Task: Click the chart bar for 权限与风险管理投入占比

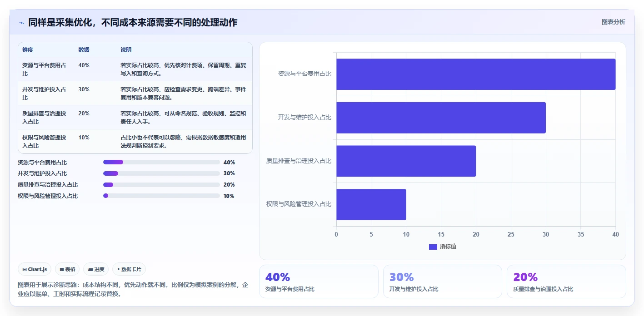Action: (371, 204)
